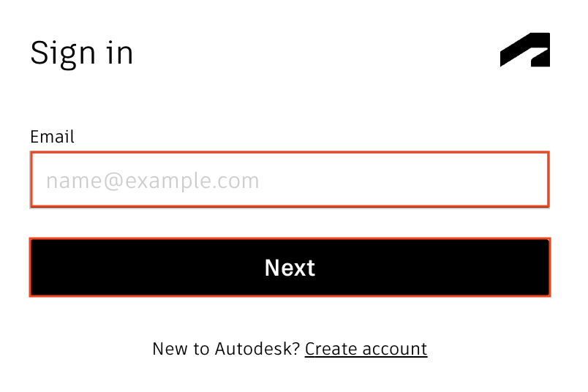
Task: Tap the black Autodesk emblem
Action: tap(525, 50)
